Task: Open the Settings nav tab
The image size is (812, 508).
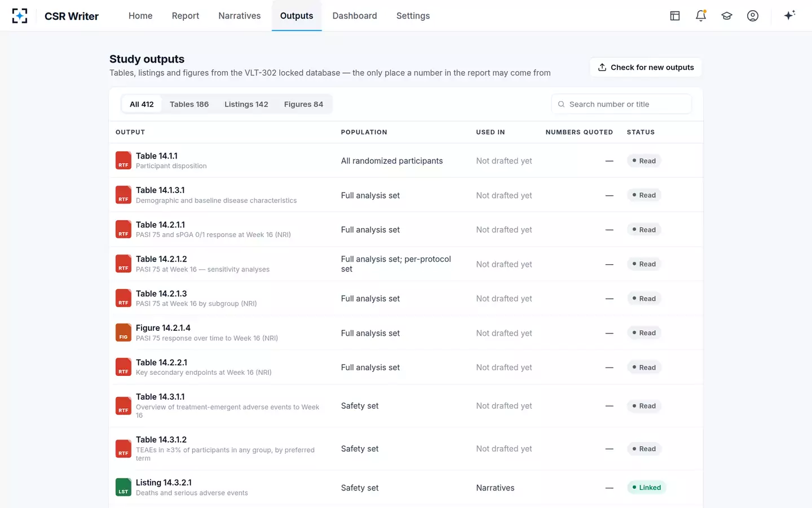Action: click(413, 16)
